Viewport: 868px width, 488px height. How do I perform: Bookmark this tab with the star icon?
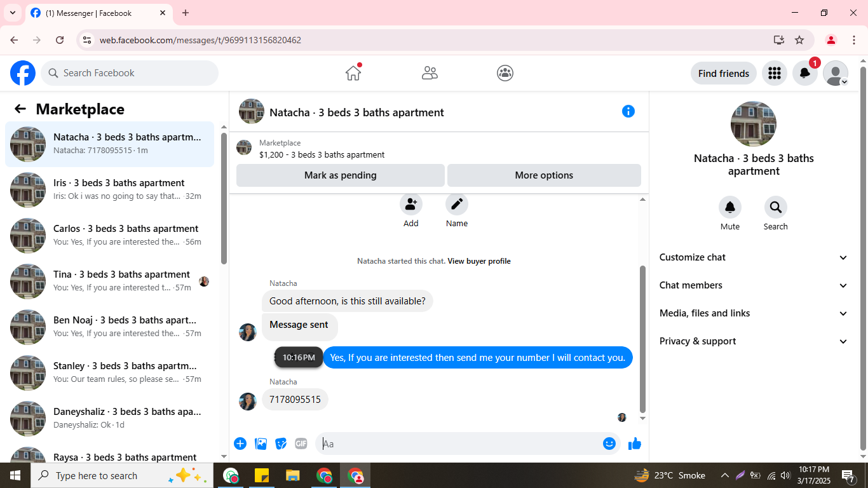tap(799, 40)
